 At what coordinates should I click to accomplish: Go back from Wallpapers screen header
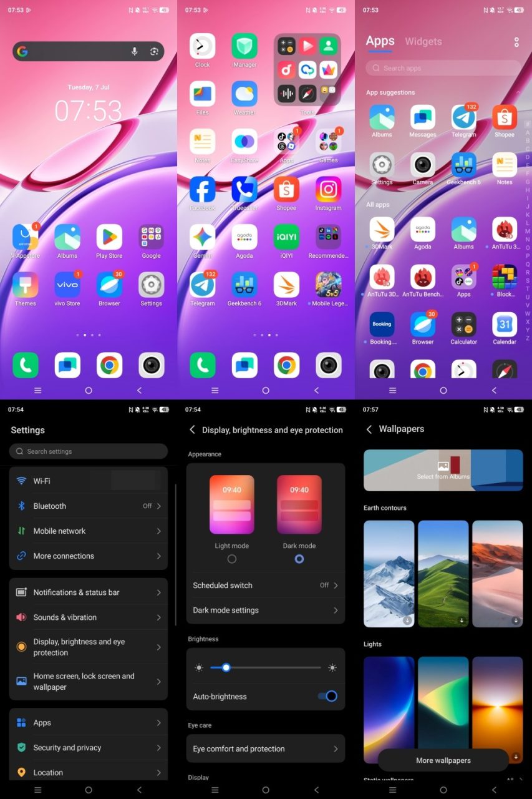pos(369,429)
